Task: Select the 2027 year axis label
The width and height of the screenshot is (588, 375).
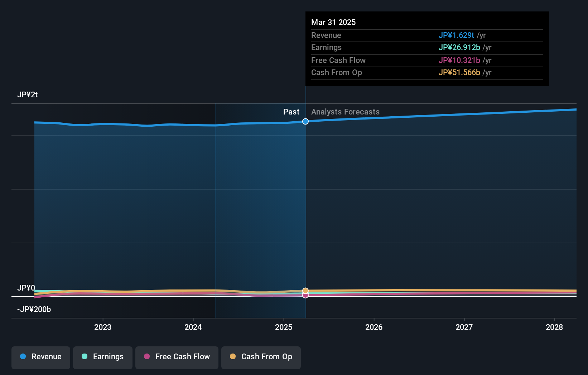Action: 464,327
